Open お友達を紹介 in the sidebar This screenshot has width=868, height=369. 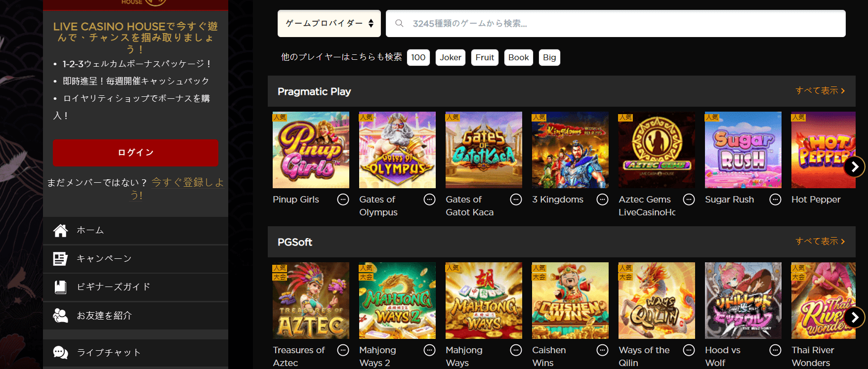(x=135, y=316)
